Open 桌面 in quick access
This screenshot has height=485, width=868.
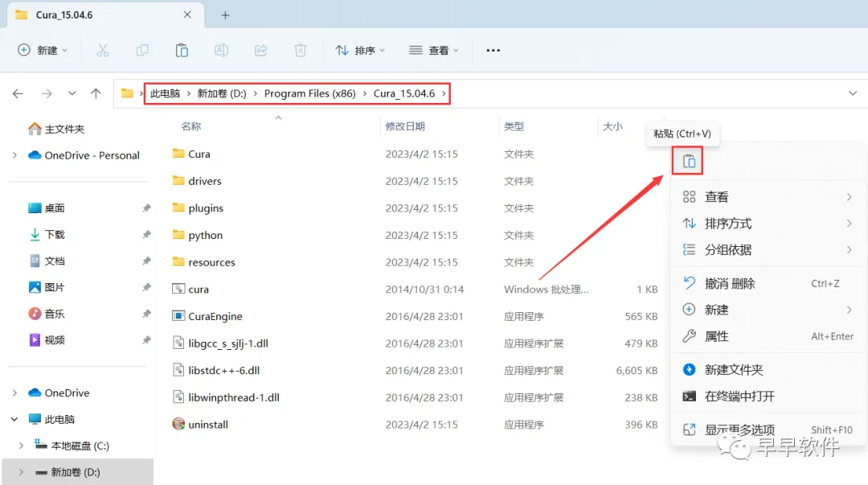[47, 208]
